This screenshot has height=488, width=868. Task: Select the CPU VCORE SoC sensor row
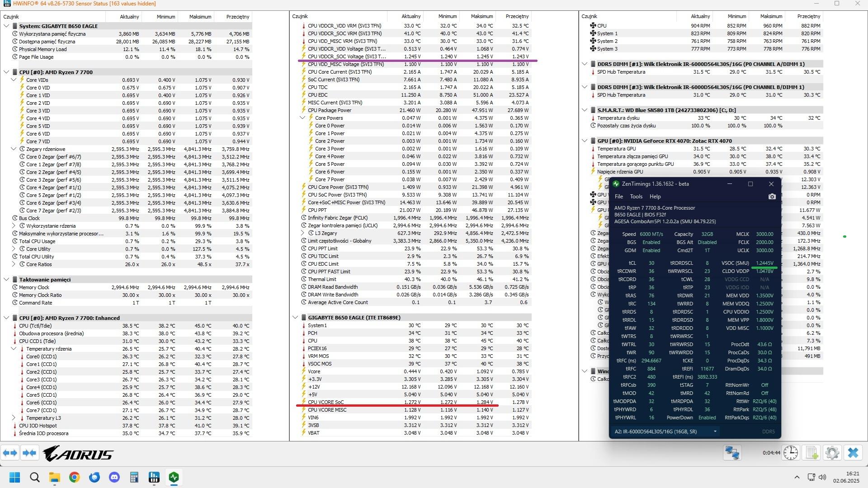coord(325,402)
